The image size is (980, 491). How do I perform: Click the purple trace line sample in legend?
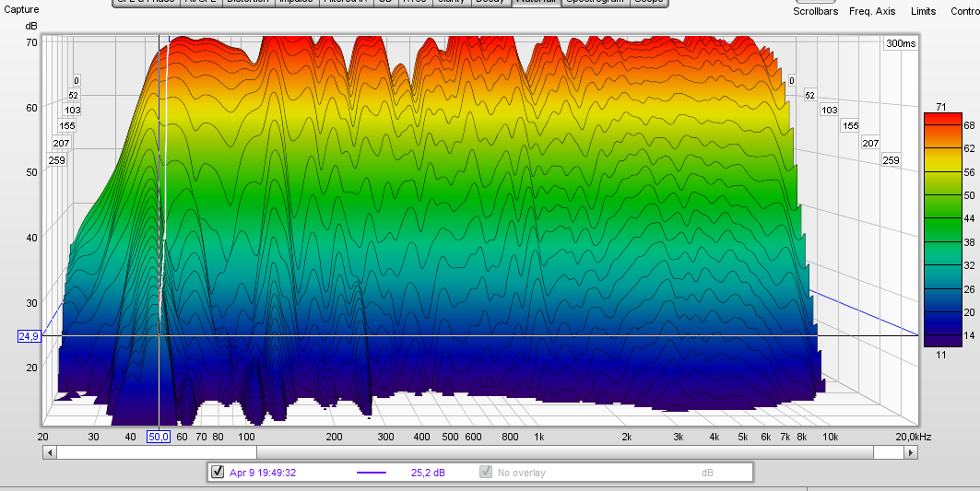point(372,473)
